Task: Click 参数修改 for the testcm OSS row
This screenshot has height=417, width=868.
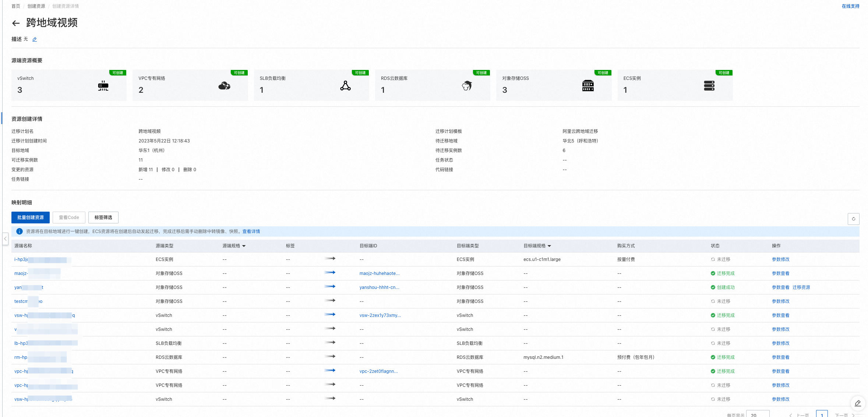Action: [x=780, y=301]
